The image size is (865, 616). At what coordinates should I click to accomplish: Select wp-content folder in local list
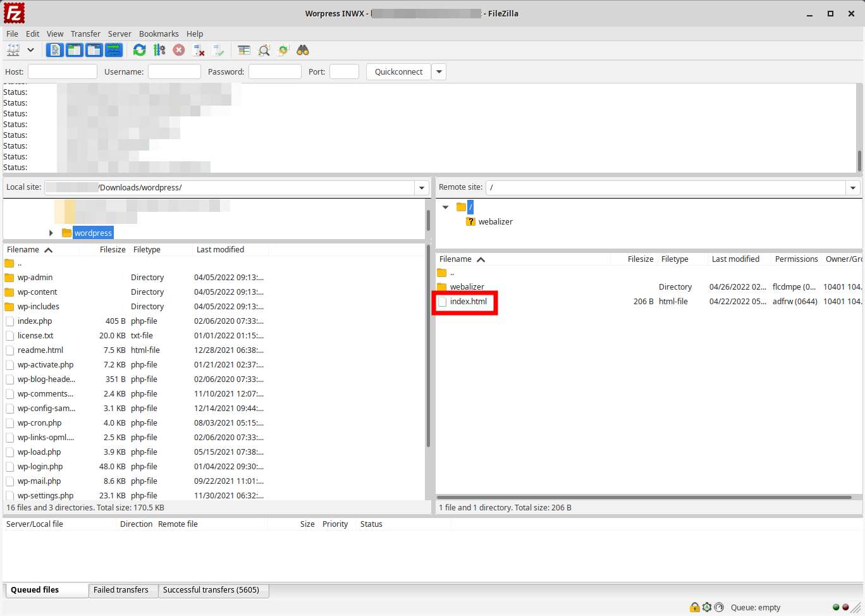coord(37,292)
